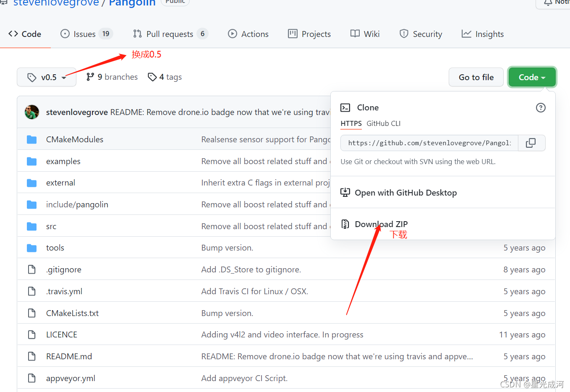Open the latest README commit message in header

[220, 112]
